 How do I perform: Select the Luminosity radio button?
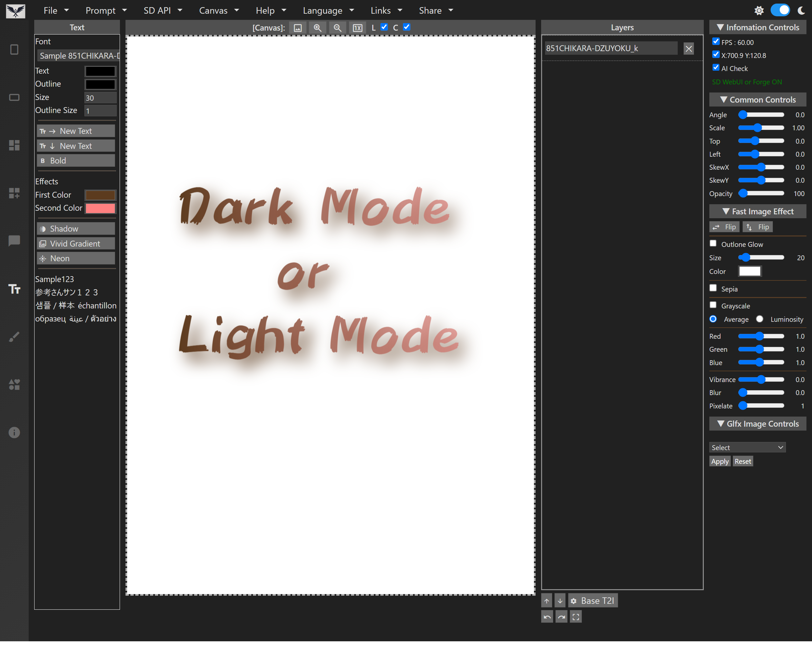pos(760,319)
